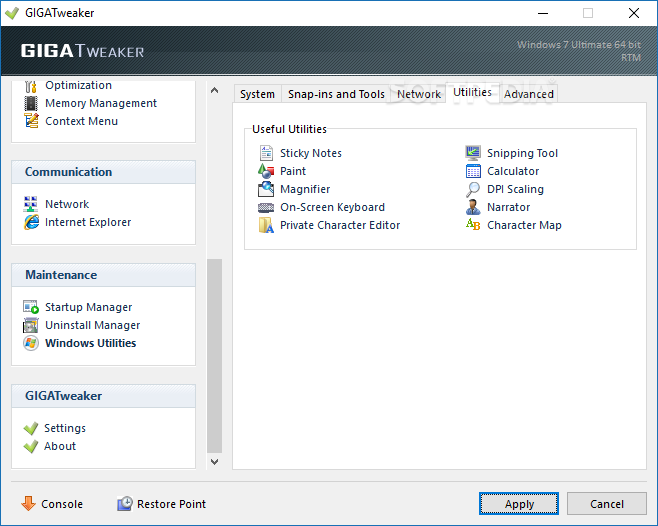Screen dimensions: 658x526
Task: Click the Console orange arrow icon
Action: (x=29, y=503)
